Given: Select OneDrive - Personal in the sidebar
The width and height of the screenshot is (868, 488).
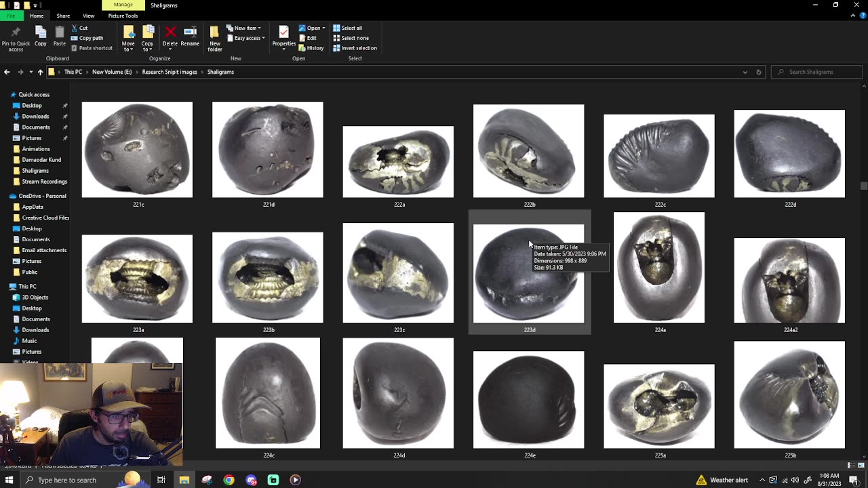Looking at the screenshot, I should point(42,196).
